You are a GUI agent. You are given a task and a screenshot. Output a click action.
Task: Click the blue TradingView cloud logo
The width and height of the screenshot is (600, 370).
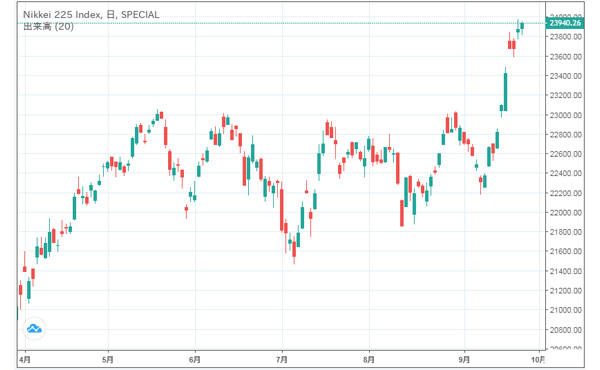point(34,329)
